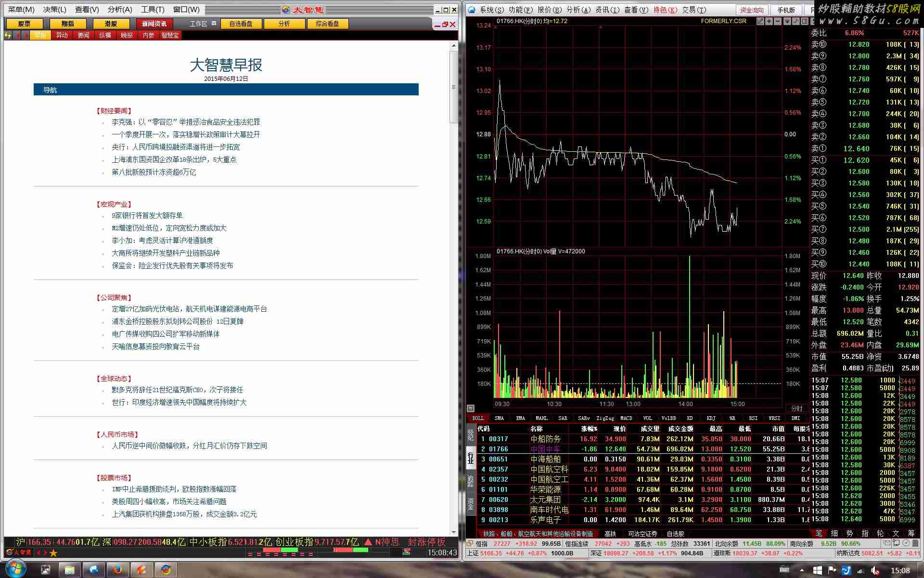Select the 可沽空证券 tab

pos(642,534)
